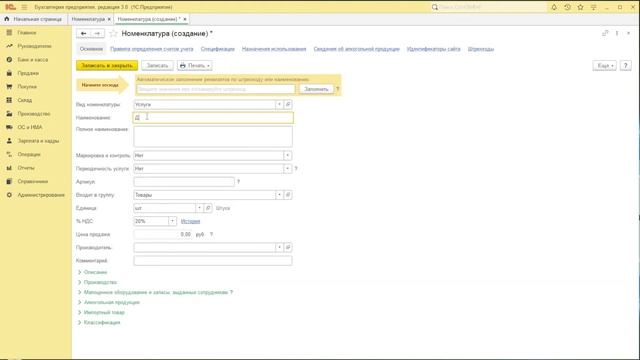Switch to Основное form tab
The height and width of the screenshot is (360, 640).
click(91, 49)
